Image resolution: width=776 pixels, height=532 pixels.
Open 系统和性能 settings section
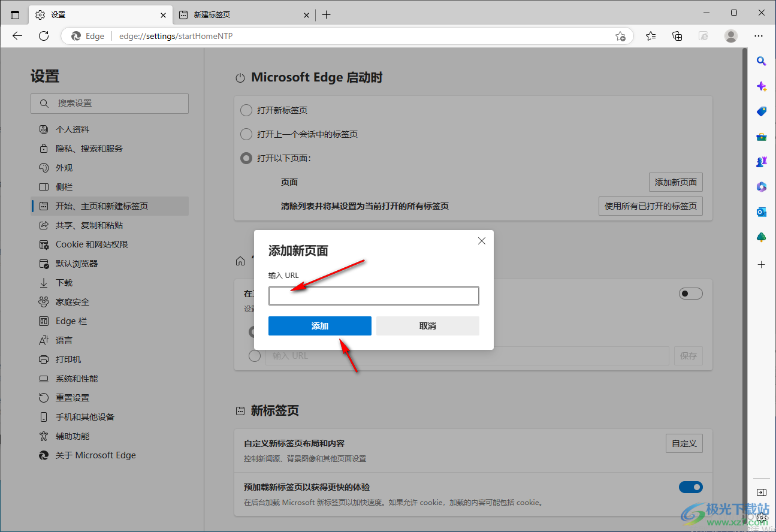click(110, 379)
